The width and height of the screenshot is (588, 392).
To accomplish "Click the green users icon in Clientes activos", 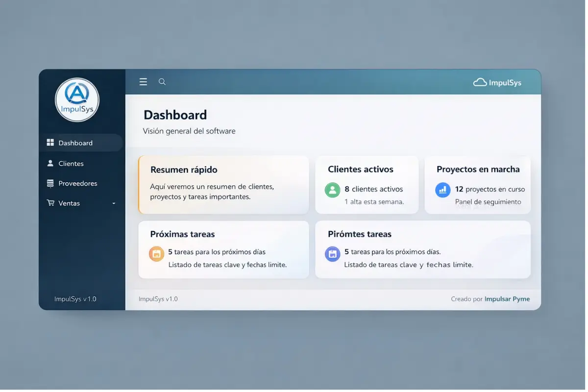I will (332, 190).
